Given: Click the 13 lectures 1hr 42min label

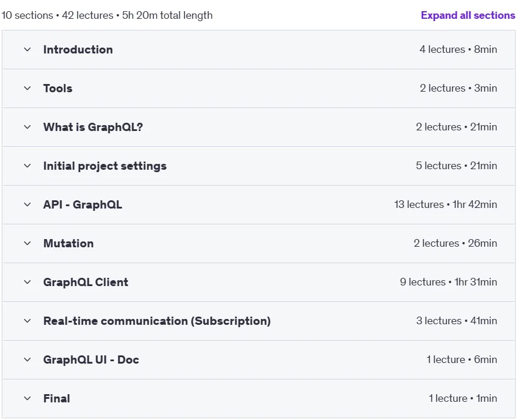Looking at the screenshot, I should (x=445, y=204).
